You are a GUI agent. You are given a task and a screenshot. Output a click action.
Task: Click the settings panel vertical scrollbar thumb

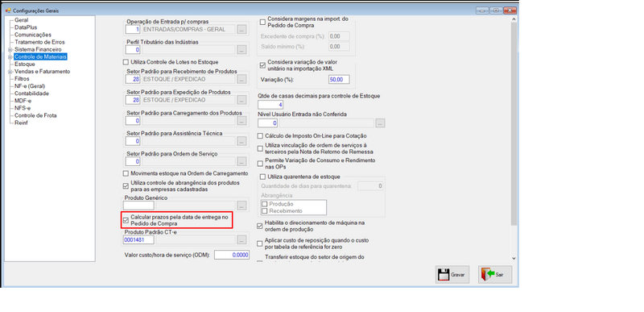(x=514, y=123)
